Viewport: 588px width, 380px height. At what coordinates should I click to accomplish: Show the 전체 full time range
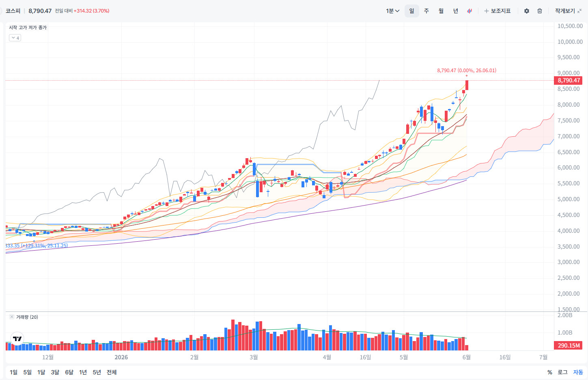112,372
